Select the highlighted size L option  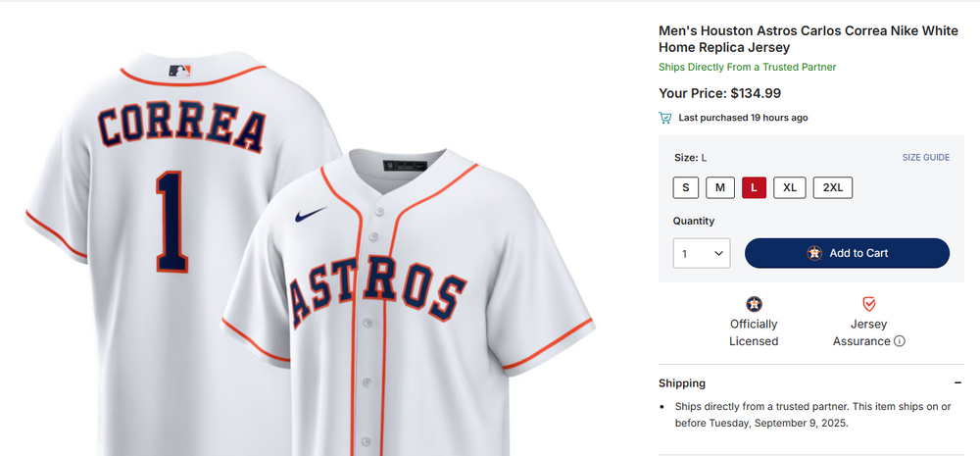pyautogui.click(x=754, y=186)
